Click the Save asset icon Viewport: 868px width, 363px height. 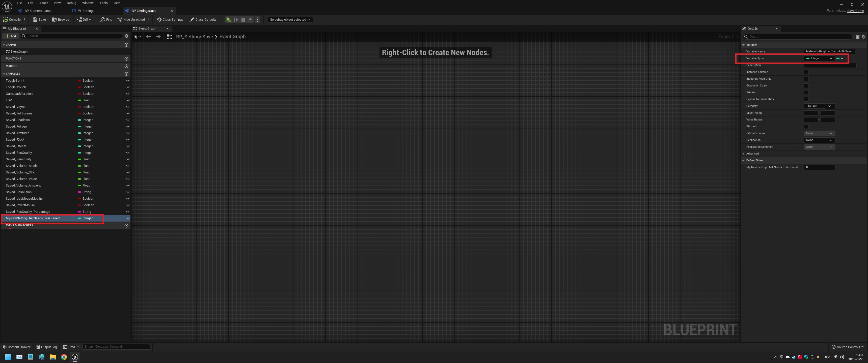tap(35, 19)
